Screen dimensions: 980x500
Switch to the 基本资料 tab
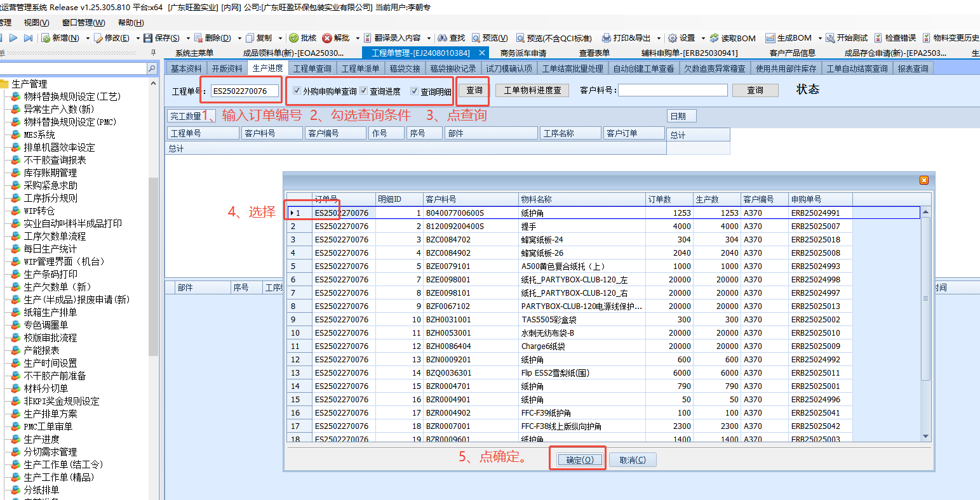(186, 69)
